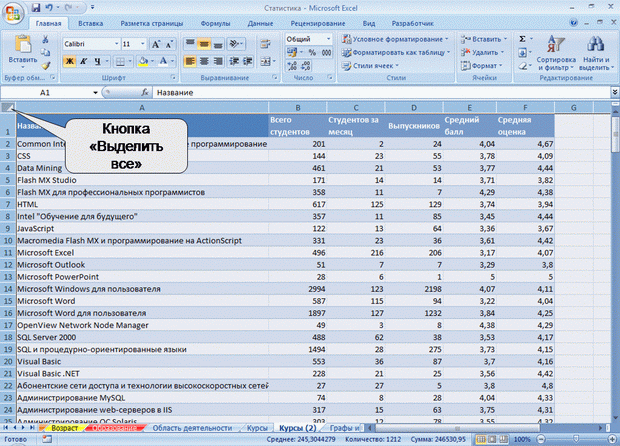Open the Name Box dropdown arrow
Image resolution: width=620 pixels, height=446 pixels.
tap(95, 93)
